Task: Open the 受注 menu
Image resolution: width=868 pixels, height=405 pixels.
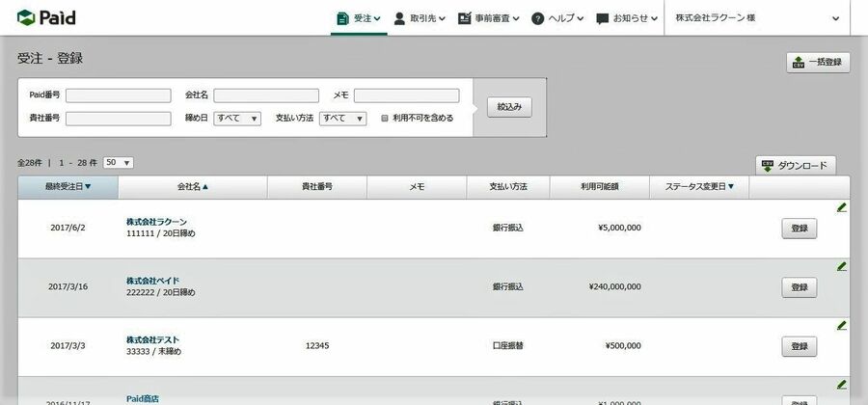Action: coord(359,18)
